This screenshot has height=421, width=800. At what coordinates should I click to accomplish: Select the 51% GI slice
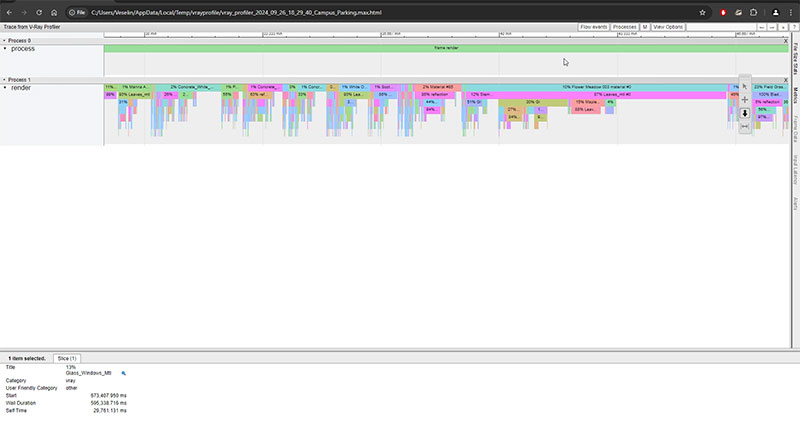tap(474, 103)
